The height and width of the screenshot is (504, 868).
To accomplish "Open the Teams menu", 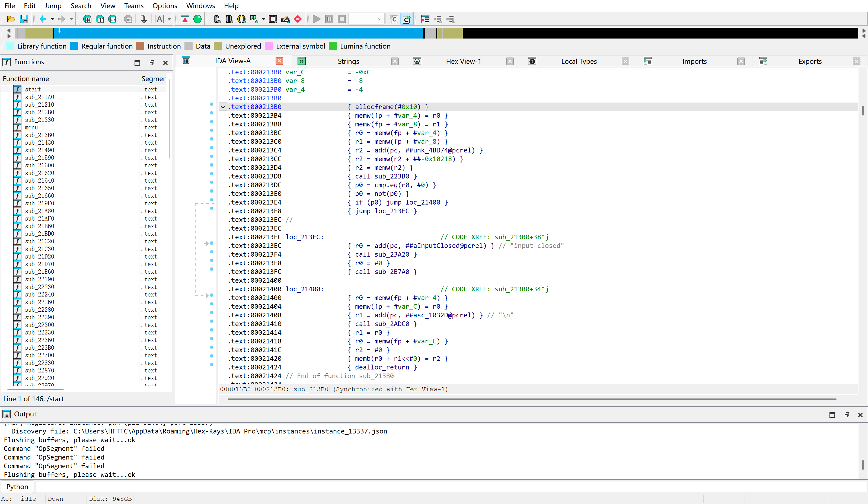I will point(134,6).
